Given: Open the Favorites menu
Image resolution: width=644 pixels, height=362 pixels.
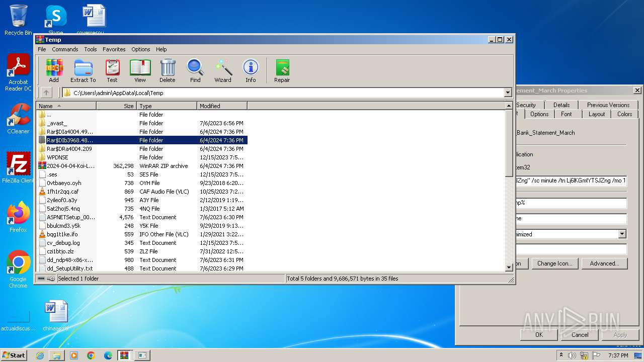Looking at the screenshot, I should tap(114, 49).
